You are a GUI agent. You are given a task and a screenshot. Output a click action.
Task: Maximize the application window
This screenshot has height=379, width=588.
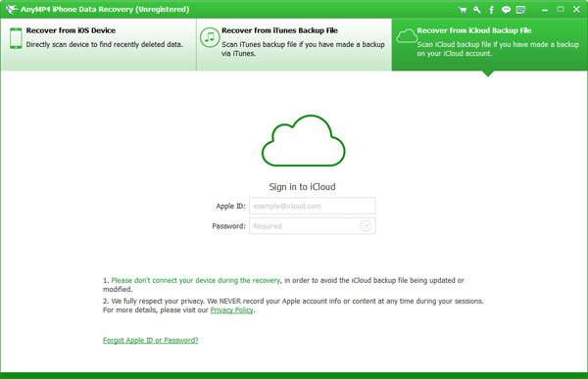click(x=561, y=10)
